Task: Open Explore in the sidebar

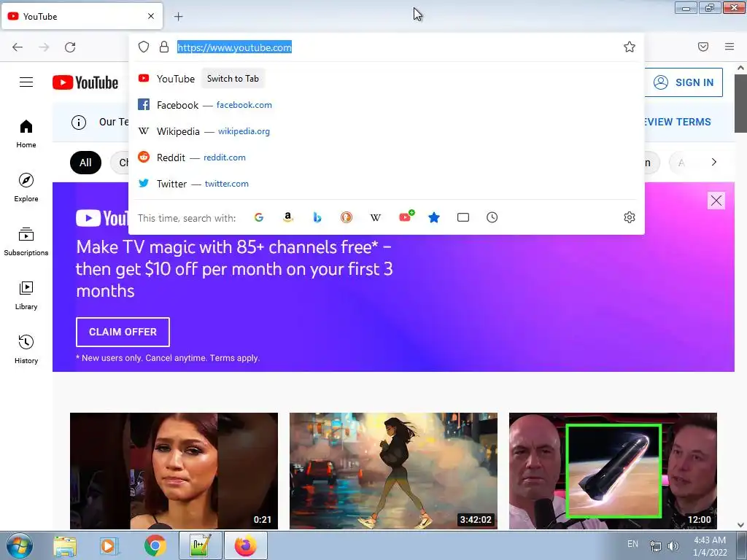Action: point(26,187)
